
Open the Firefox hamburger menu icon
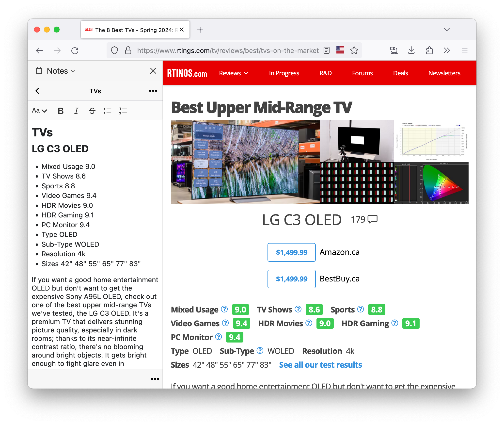pyautogui.click(x=465, y=50)
